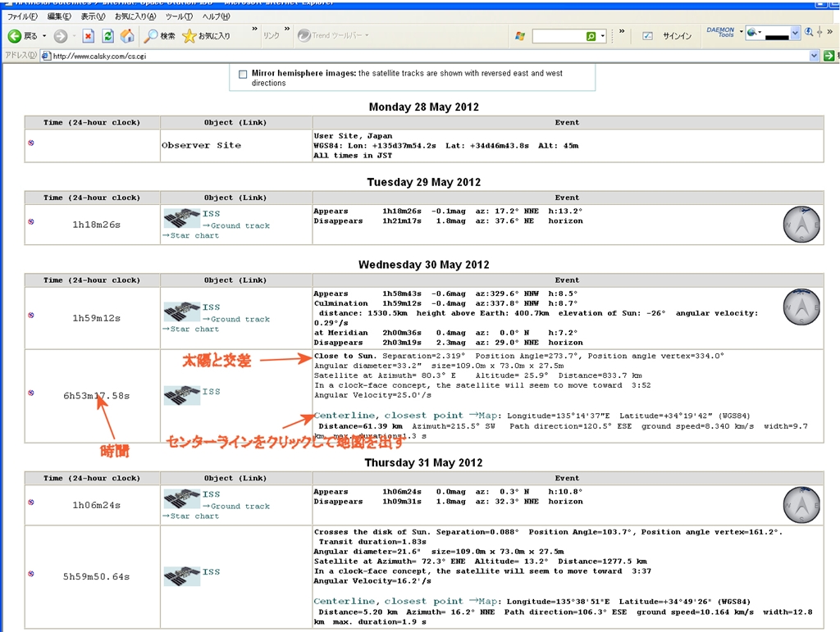The width and height of the screenshot is (840, 632).
Task: Open the ツール(T) menu
Action: 179,16
